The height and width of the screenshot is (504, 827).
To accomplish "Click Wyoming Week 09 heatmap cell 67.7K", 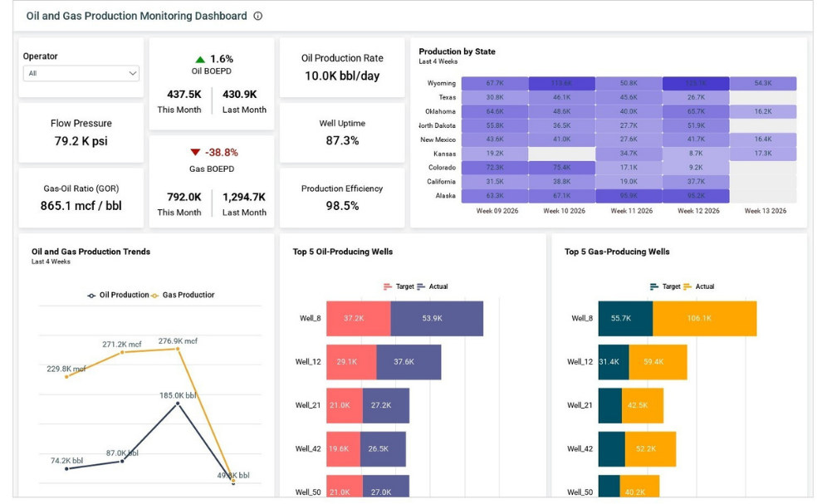I will tap(495, 83).
